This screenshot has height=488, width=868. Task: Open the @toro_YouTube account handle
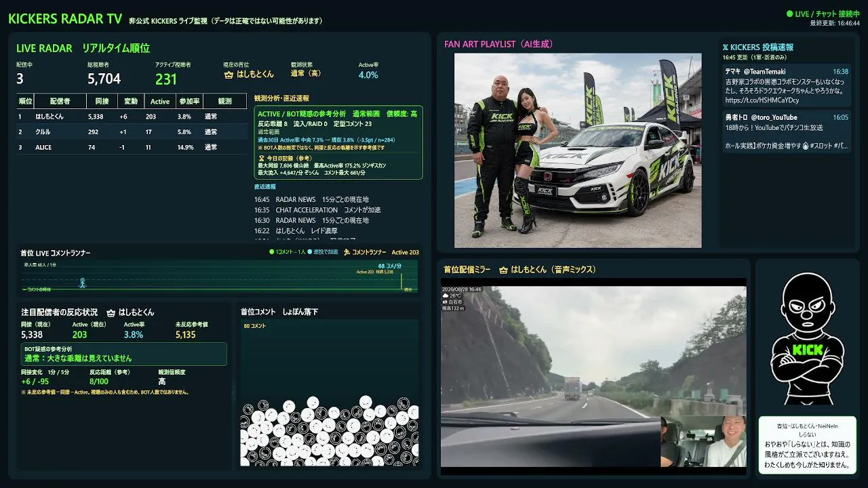point(774,117)
